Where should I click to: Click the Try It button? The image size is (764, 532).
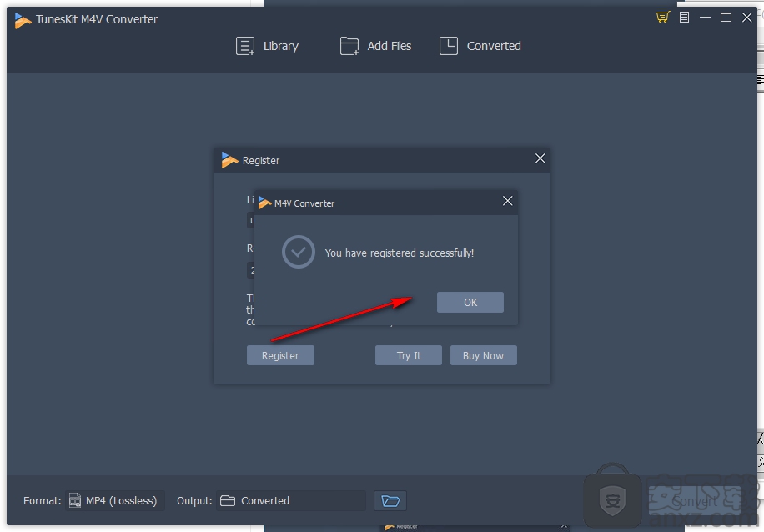[409, 356]
